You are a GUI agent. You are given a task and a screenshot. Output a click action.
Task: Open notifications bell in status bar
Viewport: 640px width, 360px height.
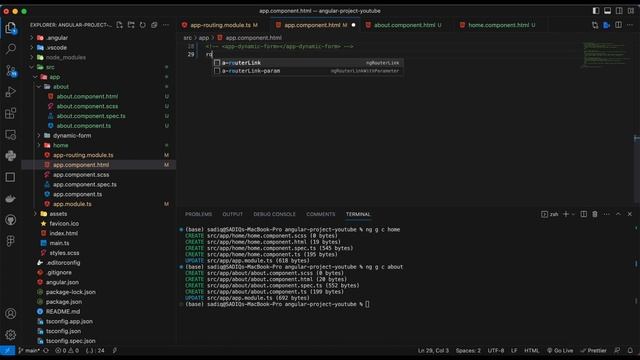click(x=630, y=350)
